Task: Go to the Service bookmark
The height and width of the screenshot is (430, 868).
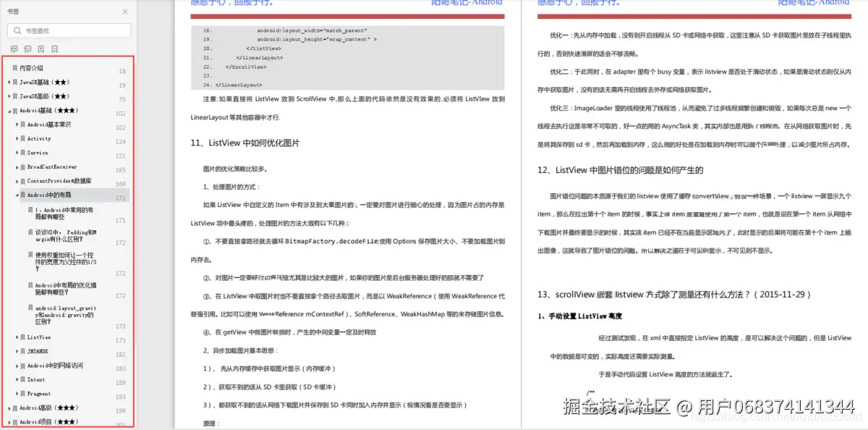Action: tap(38, 153)
